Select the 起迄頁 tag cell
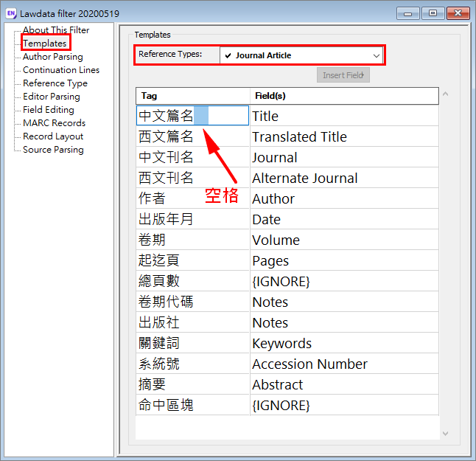This screenshot has width=476, height=461. (192, 260)
